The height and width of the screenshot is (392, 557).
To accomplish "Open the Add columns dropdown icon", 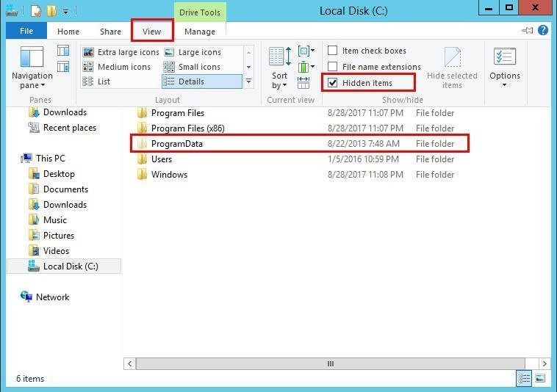I will pyautogui.click(x=306, y=67).
